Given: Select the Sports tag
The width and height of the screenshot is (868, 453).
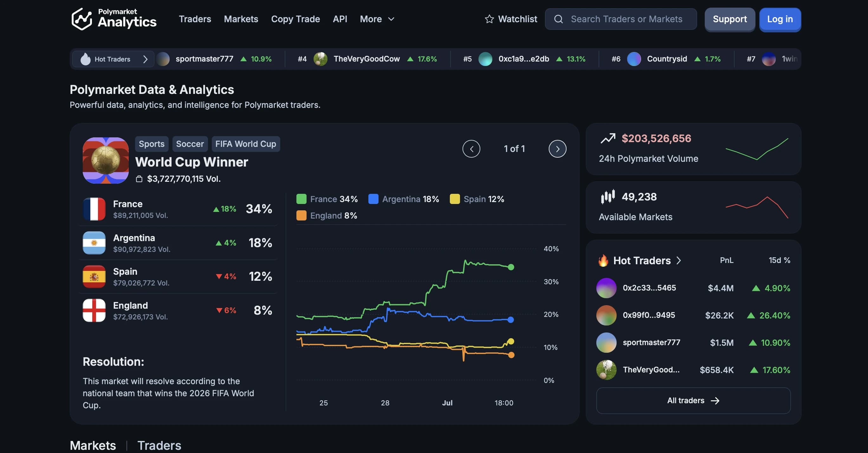Looking at the screenshot, I should point(152,144).
